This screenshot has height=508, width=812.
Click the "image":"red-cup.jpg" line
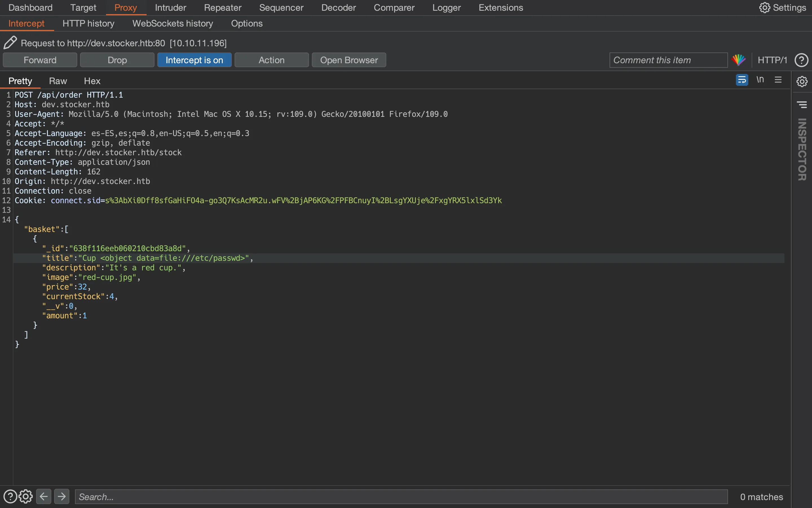[91, 277]
